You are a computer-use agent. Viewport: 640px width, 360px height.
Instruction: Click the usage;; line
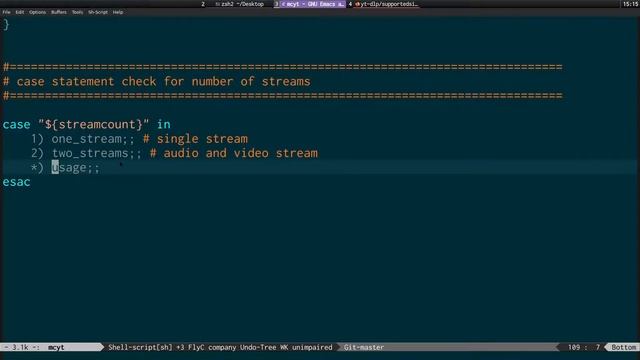pyautogui.click(x=320, y=167)
